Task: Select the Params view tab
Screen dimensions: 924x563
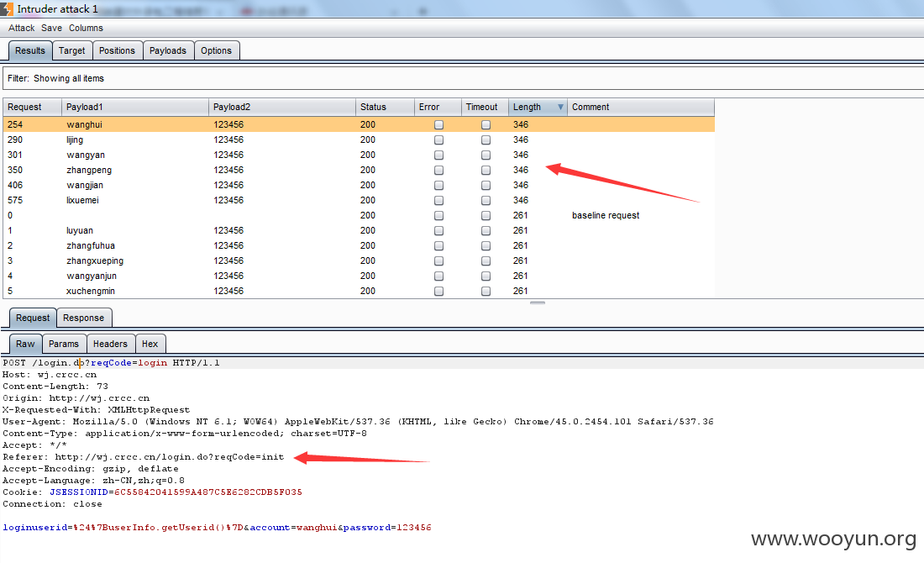Action: pyautogui.click(x=64, y=344)
